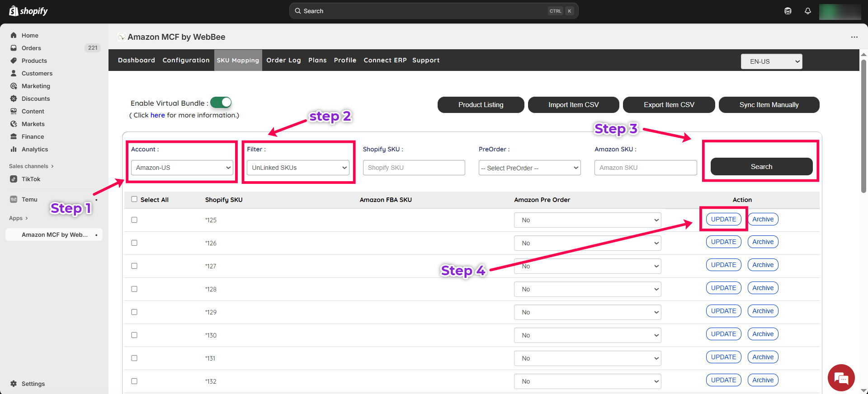The height and width of the screenshot is (394, 868).
Task: Check the Select All checkbox
Action: tap(134, 199)
